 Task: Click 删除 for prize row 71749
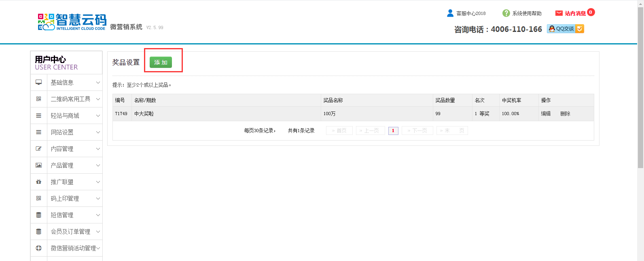[x=565, y=114]
